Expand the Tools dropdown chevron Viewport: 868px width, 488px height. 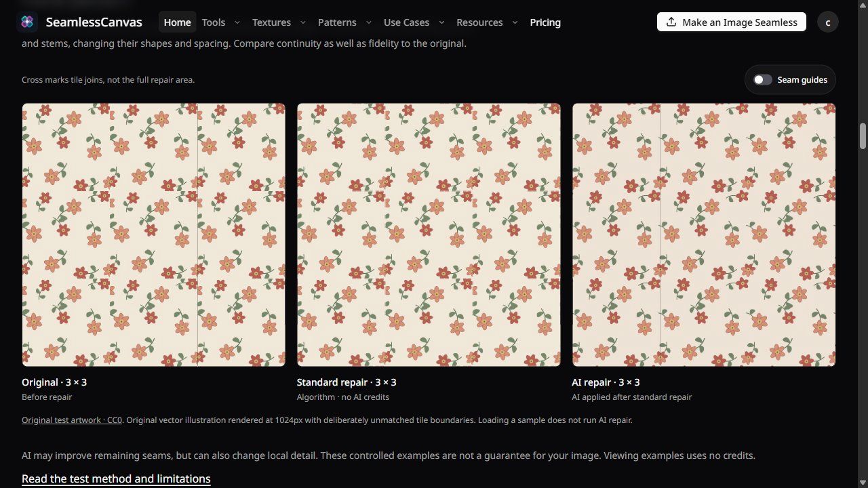coord(237,22)
